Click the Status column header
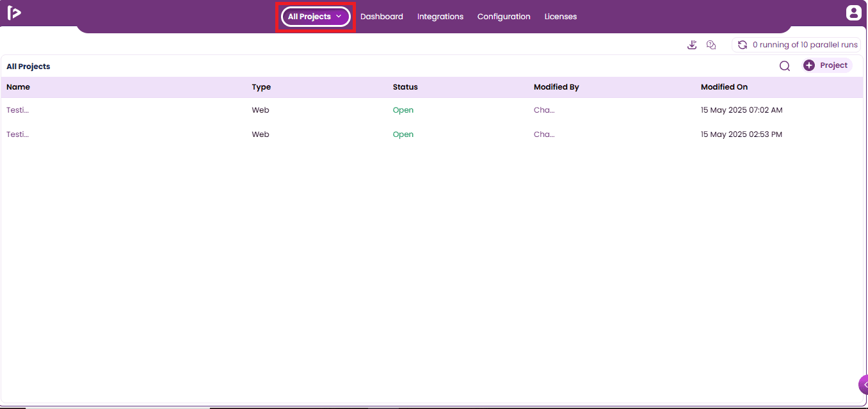The width and height of the screenshot is (868, 409). coord(405,87)
